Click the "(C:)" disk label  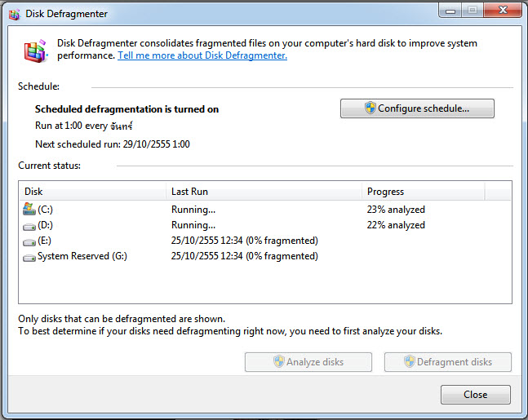45,210
